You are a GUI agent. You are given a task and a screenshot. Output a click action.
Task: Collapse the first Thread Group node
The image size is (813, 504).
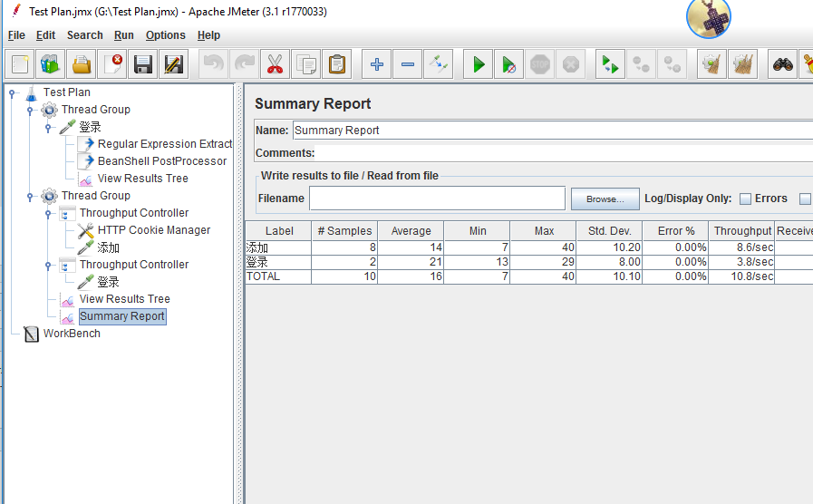pos(30,110)
